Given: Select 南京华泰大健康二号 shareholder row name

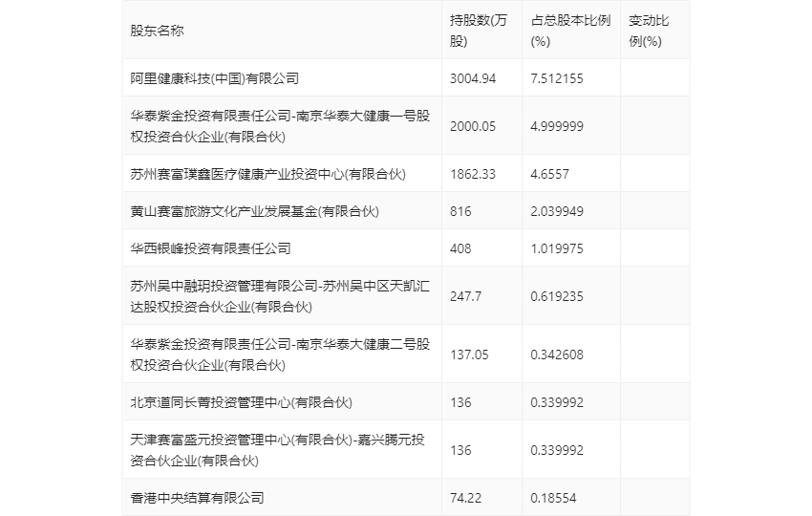Looking at the screenshot, I should [280, 355].
